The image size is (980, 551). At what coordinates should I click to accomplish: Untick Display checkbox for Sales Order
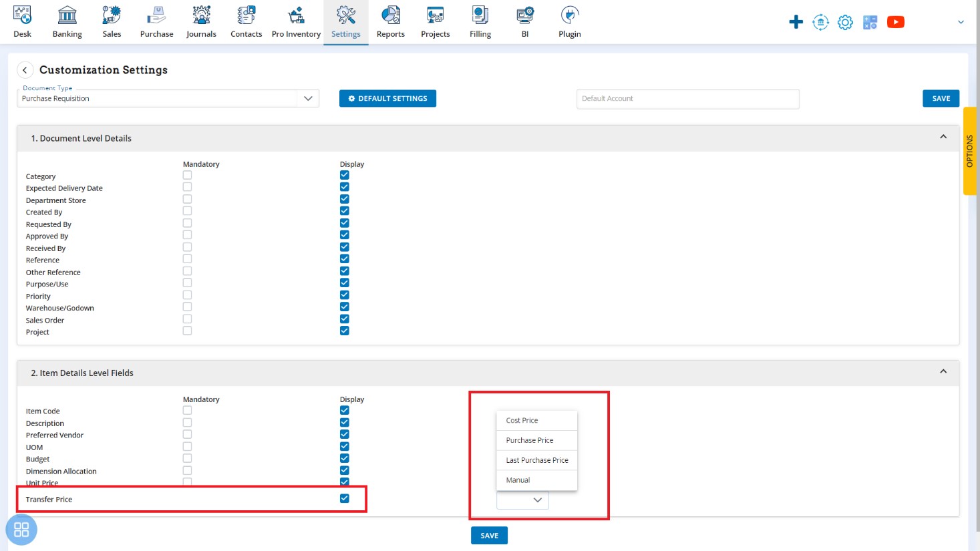click(x=345, y=319)
